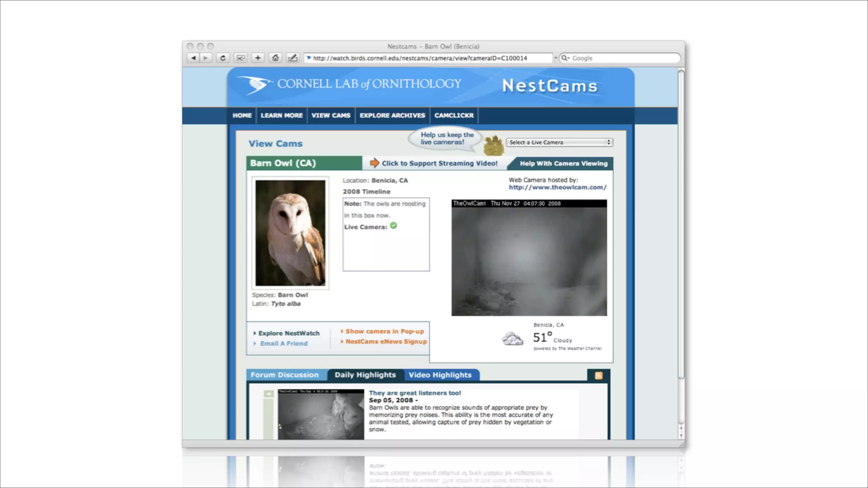The height and width of the screenshot is (488, 868).
Task: Click the home icon in browser toolbar
Action: click(275, 58)
